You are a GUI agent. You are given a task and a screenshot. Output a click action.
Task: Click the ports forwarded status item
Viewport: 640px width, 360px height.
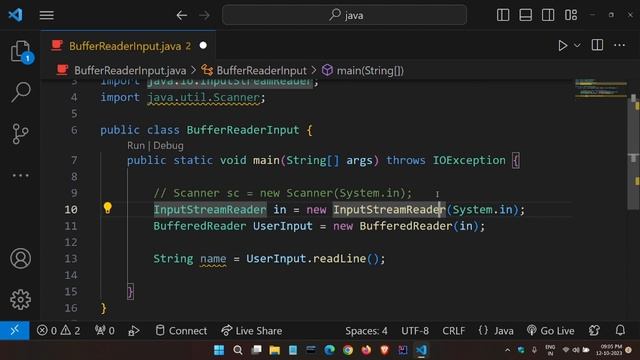tap(104, 331)
